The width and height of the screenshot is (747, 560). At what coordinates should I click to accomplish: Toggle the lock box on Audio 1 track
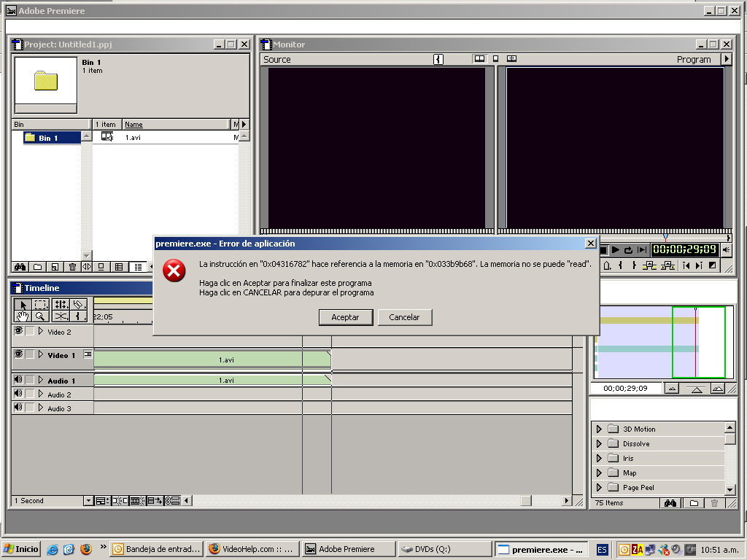29,380
